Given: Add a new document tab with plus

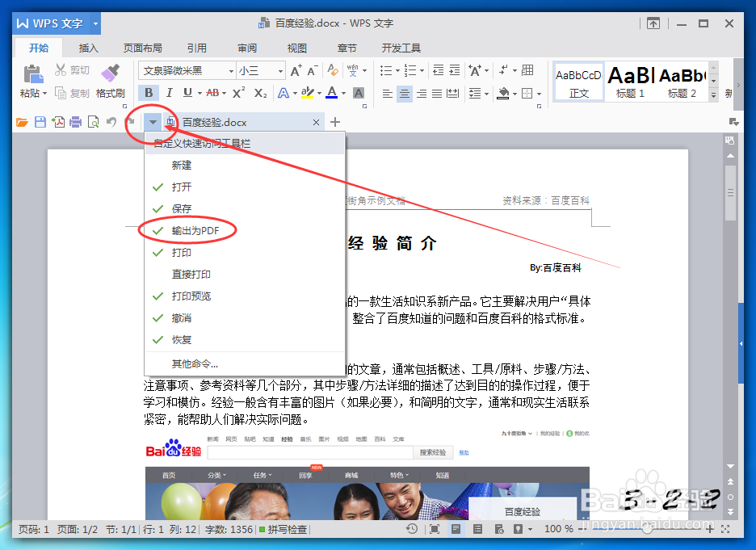Looking at the screenshot, I should pos(335,123).
